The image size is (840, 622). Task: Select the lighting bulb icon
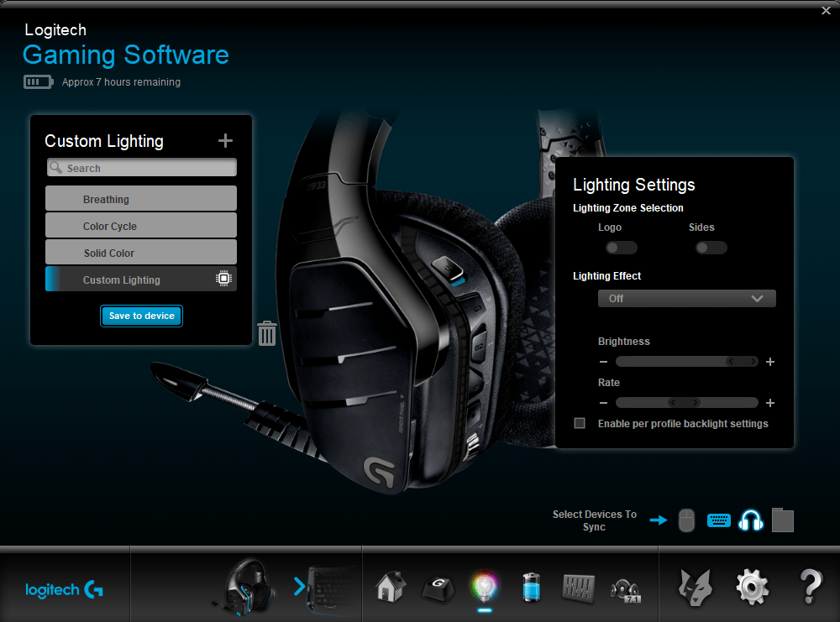pyautogui.click(x=485, y=585)
